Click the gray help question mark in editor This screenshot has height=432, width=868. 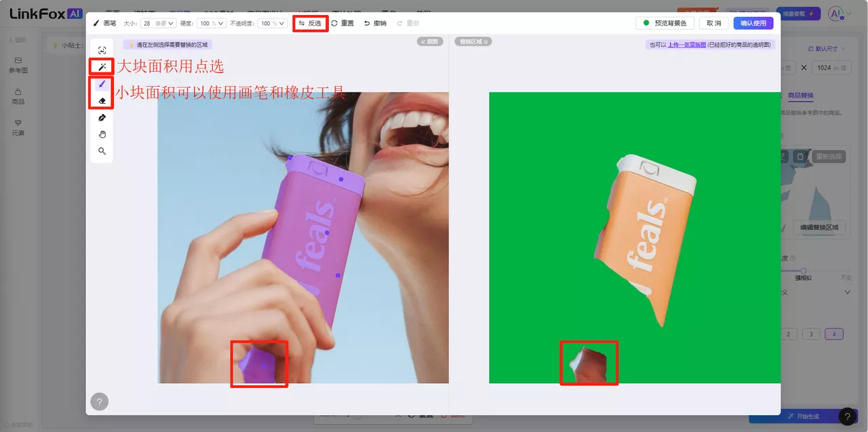pos(99,401)
